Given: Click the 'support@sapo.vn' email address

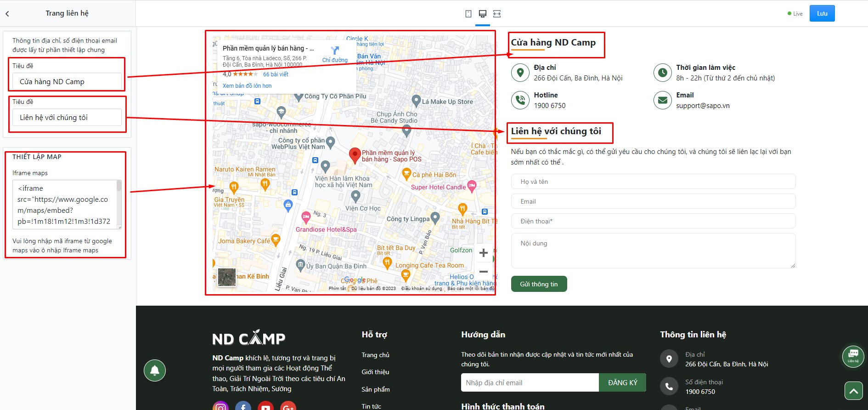Looking at the screenshot, I should click(x=703, y=106).
